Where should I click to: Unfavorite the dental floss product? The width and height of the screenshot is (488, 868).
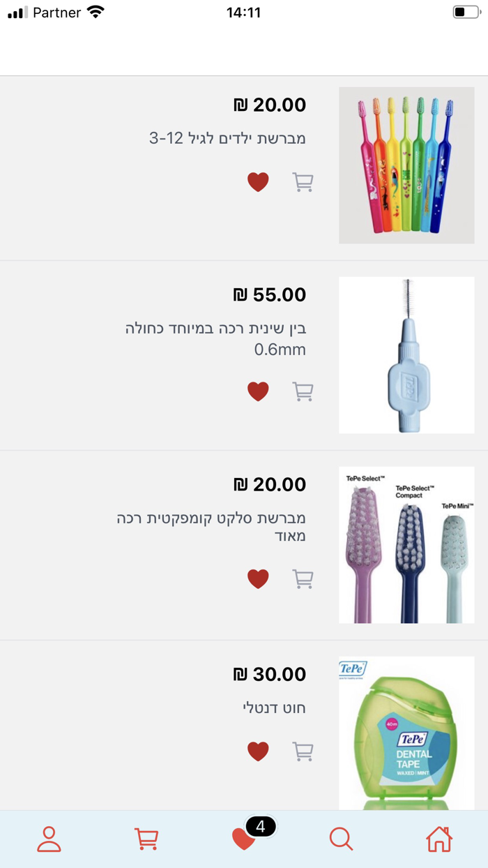(259, 751)
